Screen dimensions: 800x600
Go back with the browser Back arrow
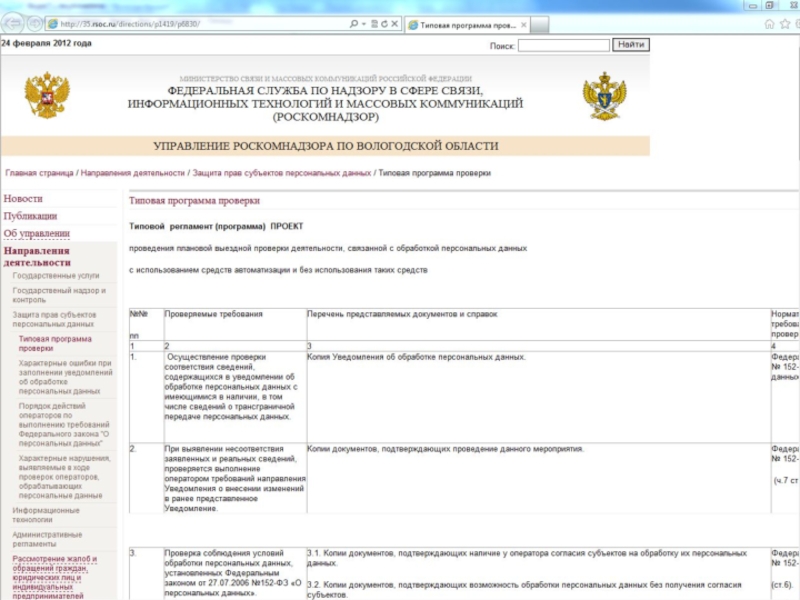point(12,23)
